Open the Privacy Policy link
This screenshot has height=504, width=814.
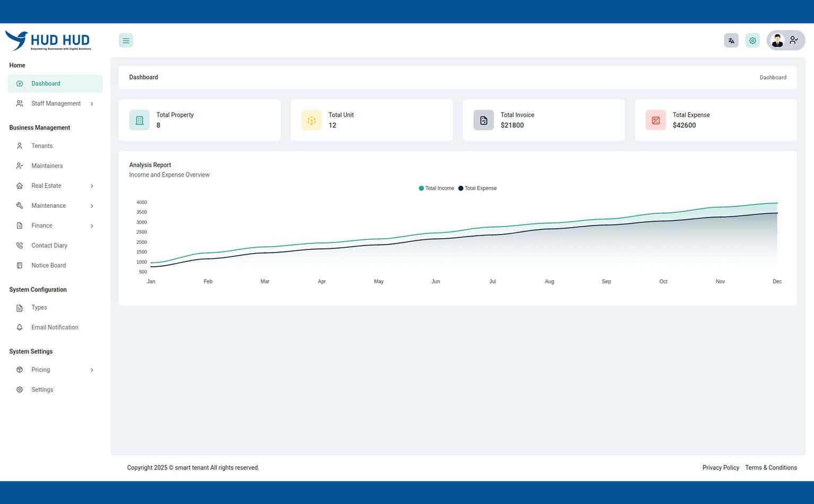pos(720,468)
